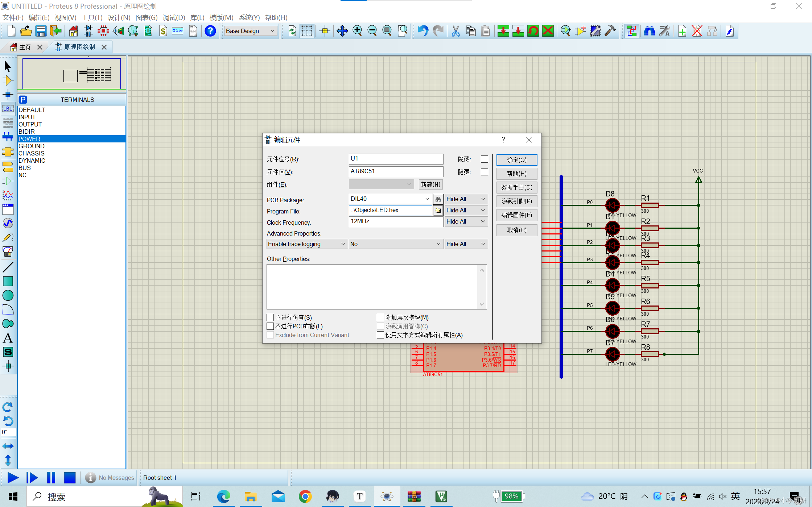Select GROUND in the terminals list
The image size is (812, 507).
coord(32,146)
